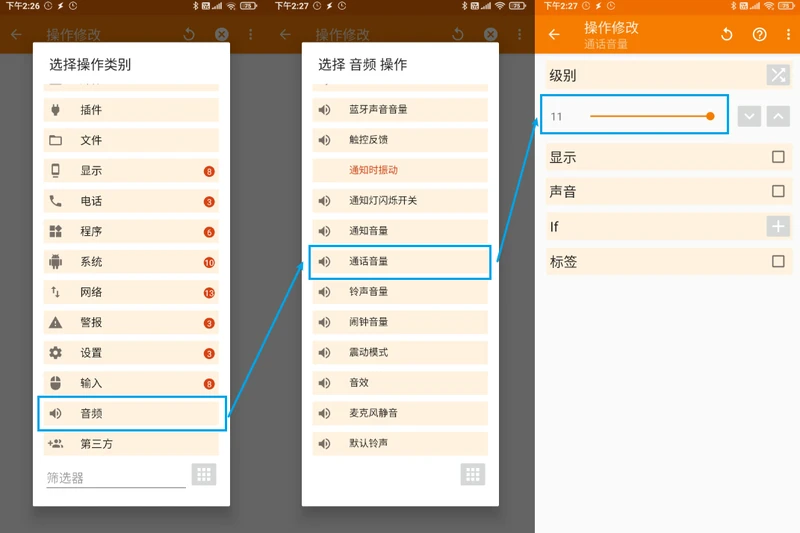The width and height of the screenshot is (800, 533).
Task: Toggle grid view in category dialog
Action: click(204, 475)
